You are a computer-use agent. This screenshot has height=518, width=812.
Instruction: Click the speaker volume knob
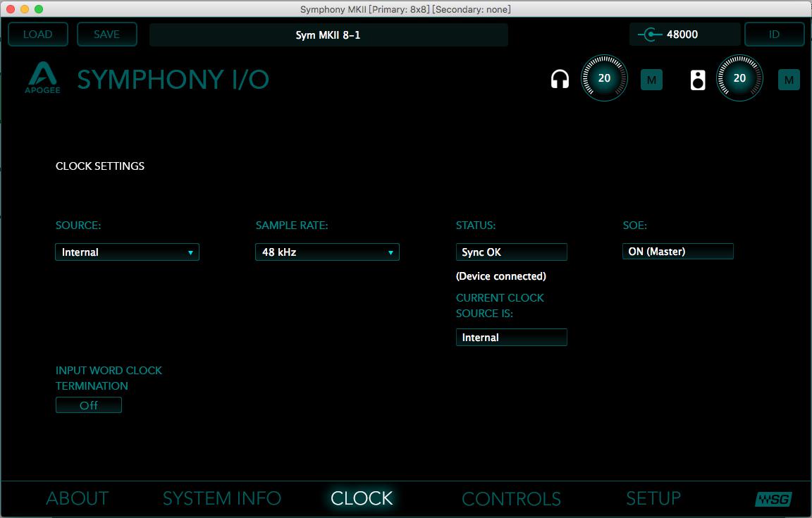pos(739,78)
